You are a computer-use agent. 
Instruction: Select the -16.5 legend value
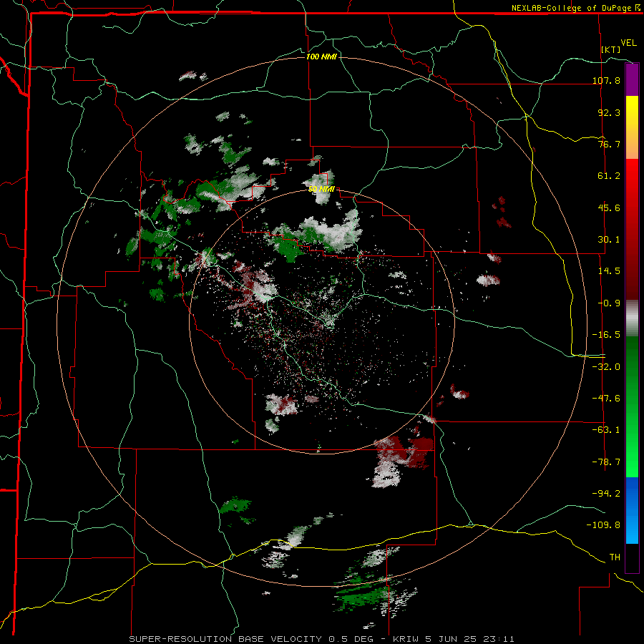tap(606, 335)
